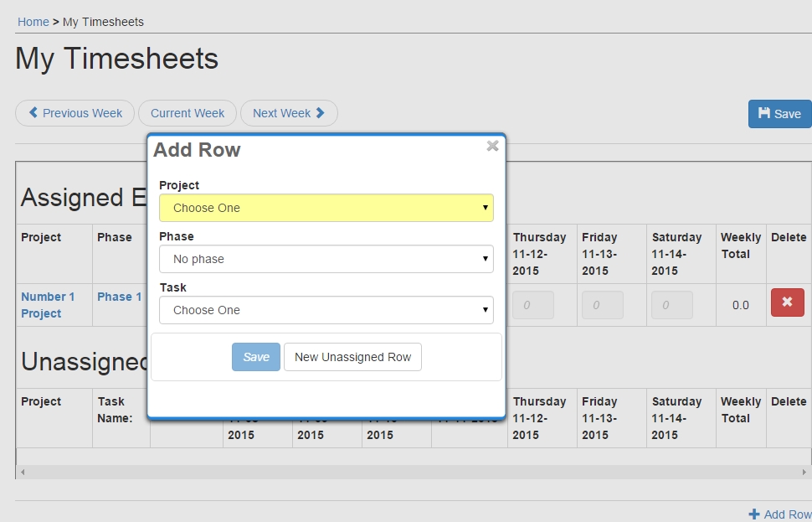812x522 pixels.
Task: Click the Add Row plus icon
Action: click(754, 514)
